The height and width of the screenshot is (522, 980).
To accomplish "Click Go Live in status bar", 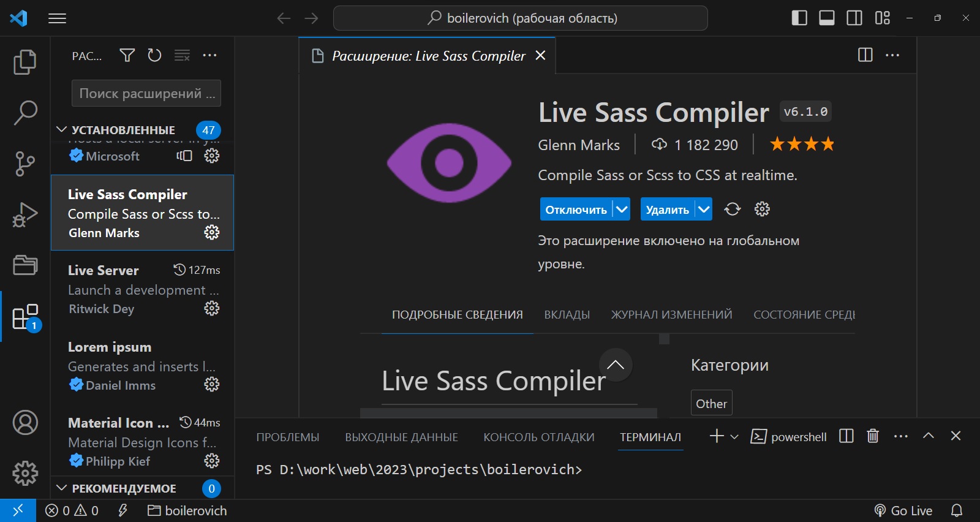I will point(903,510).
